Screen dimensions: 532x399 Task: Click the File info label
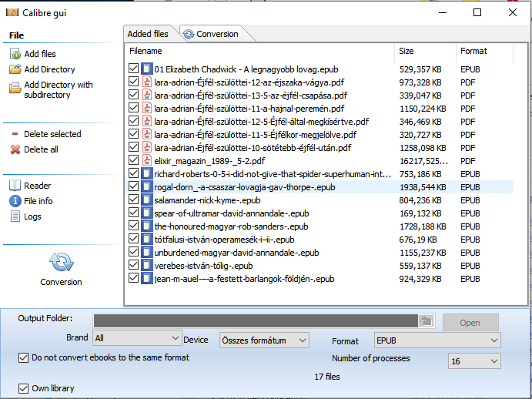pyautogui.click(x=38, y=201)
